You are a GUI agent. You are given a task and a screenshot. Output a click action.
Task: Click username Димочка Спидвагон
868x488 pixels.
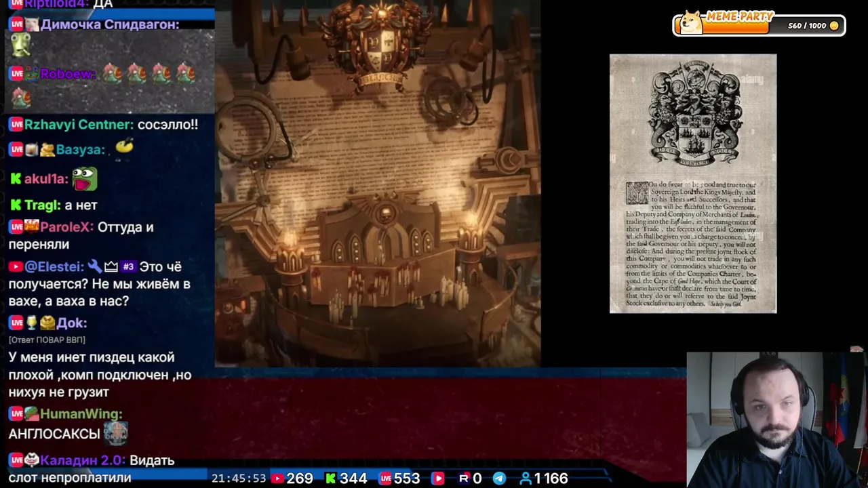[110, 24]
